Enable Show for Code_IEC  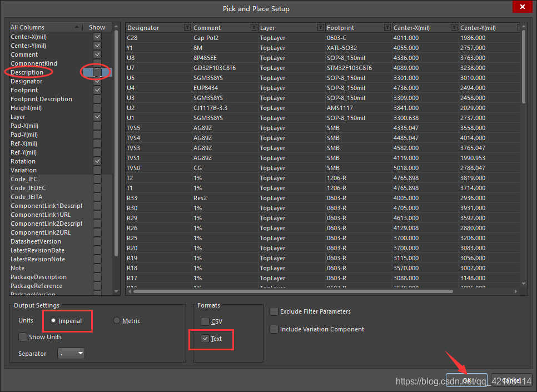point(97,179)
